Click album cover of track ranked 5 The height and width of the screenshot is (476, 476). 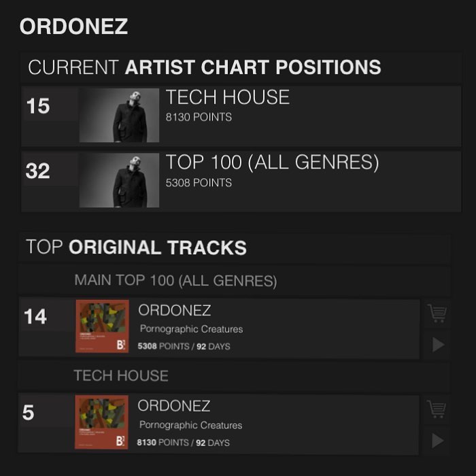tap(102, 422)
